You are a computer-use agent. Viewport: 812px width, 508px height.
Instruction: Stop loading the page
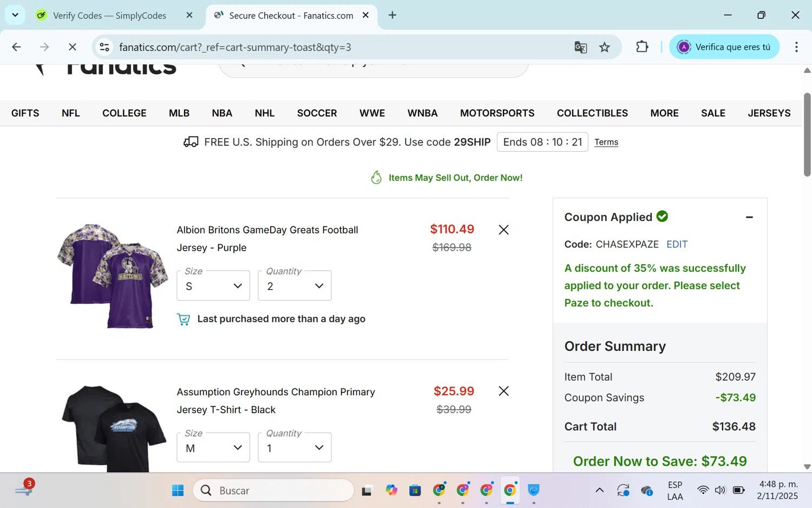tap(72, 47)
